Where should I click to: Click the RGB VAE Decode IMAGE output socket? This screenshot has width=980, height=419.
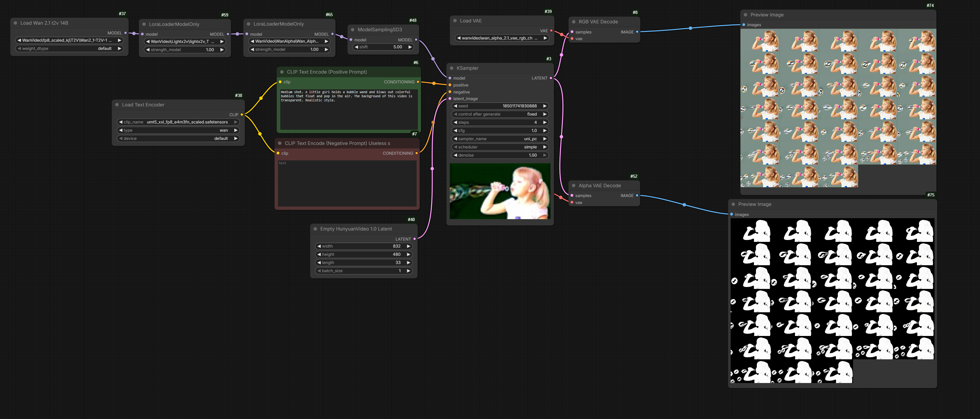637,32
